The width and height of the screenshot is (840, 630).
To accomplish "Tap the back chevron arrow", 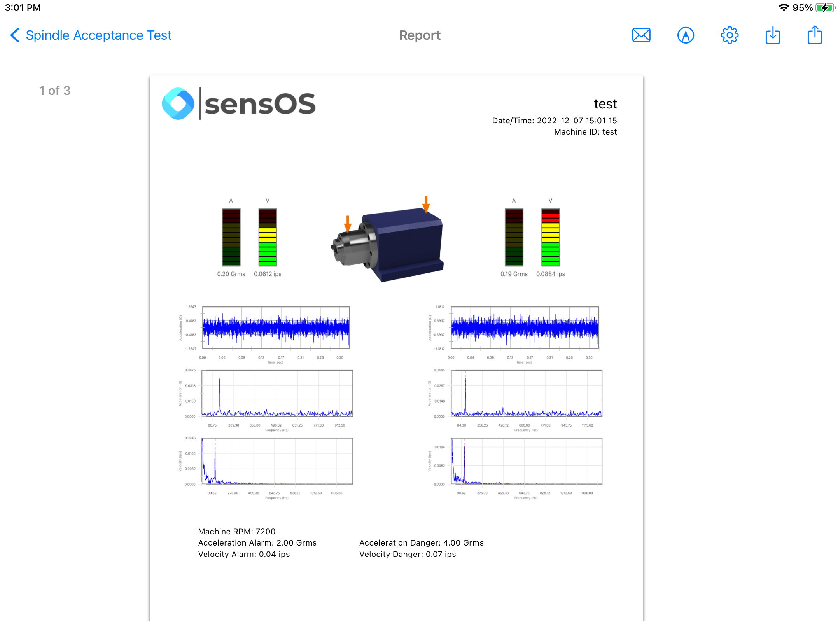I will click(x=15, y=35).
